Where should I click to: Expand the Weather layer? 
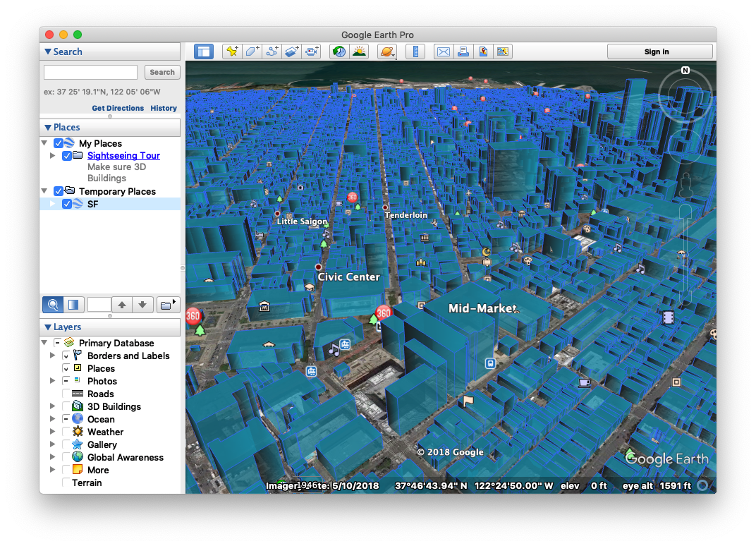[x=52, y=432]
